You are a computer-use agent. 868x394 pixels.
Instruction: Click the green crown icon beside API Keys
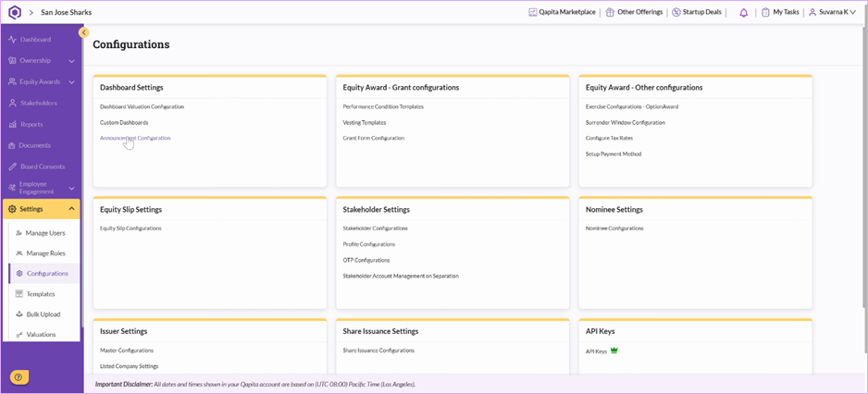point(614,351)
